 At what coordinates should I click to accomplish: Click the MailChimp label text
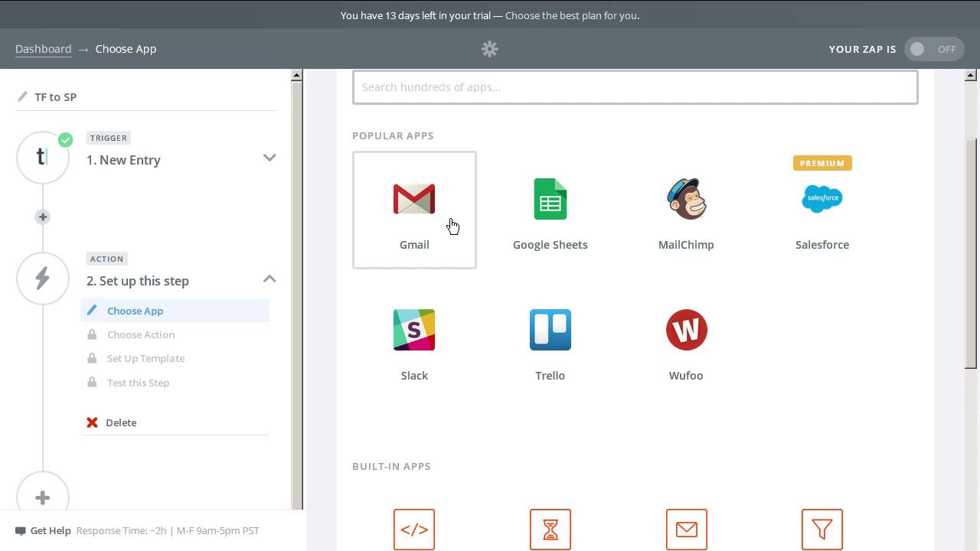click(686, 245)
